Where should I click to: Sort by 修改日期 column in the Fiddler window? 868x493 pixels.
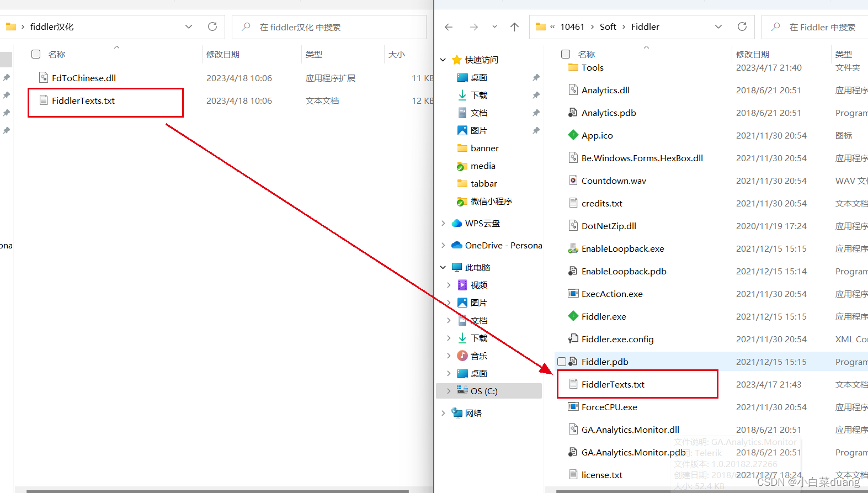753,54
